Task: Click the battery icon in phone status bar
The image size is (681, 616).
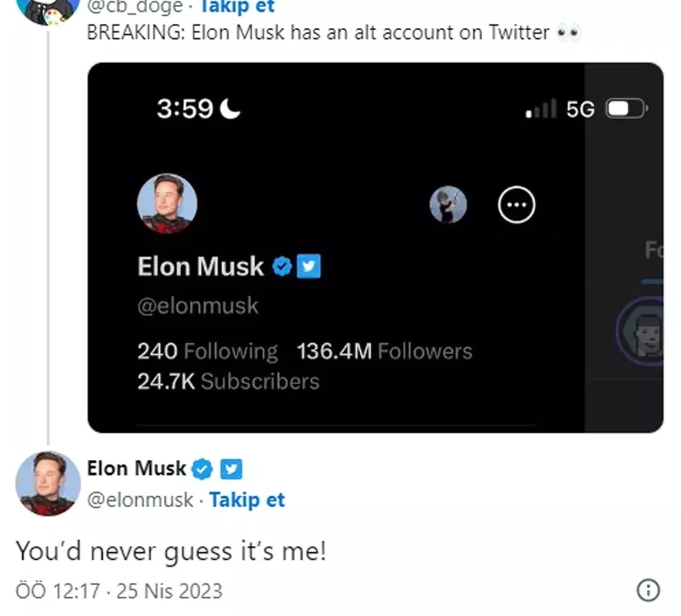Action: click(627, 109)
